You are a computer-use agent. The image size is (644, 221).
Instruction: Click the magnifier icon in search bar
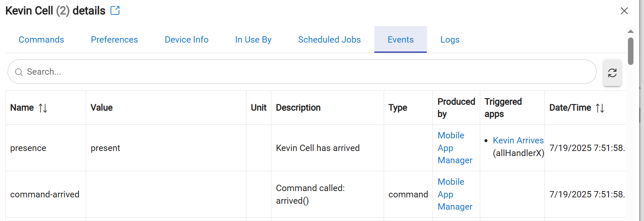click(x=19, y=72)
